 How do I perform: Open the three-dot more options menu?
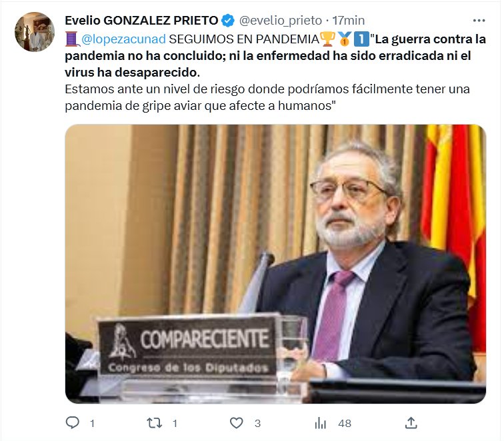coord(479,21)
